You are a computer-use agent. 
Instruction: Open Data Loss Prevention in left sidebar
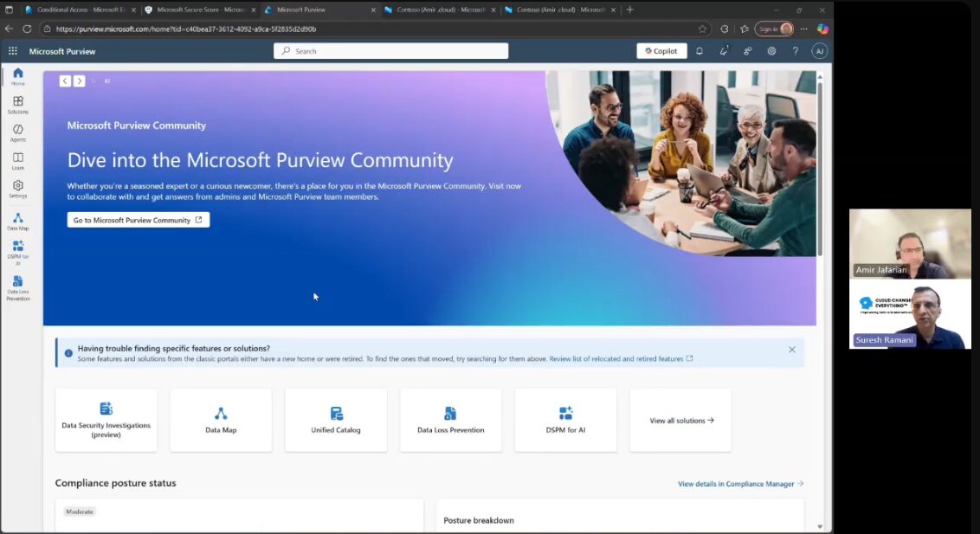(x=17, y=285)
